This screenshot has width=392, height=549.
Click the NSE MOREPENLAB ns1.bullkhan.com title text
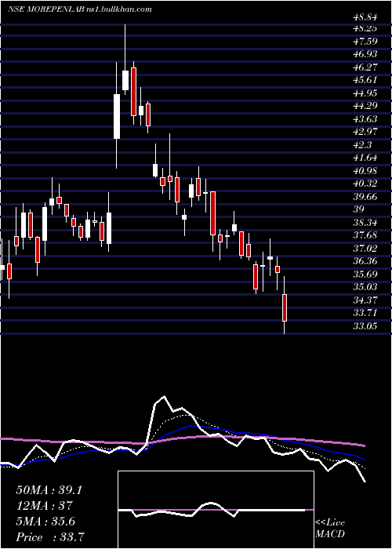80,9
